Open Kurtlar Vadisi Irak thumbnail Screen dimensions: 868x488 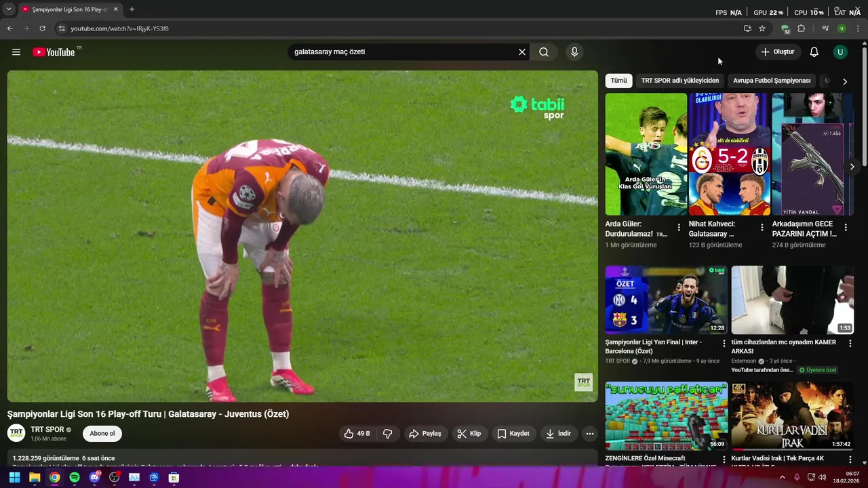(x=792, y=417)
